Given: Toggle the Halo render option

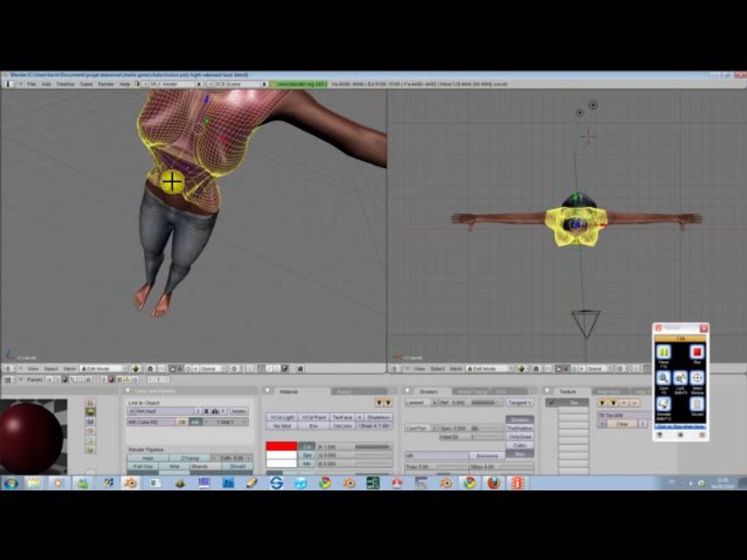Looking at the screenshot, I should (x=148, y=458).
